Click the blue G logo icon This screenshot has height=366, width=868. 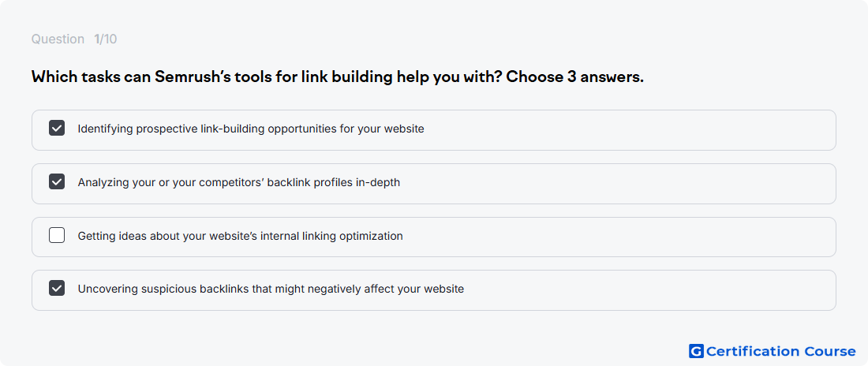696,351
